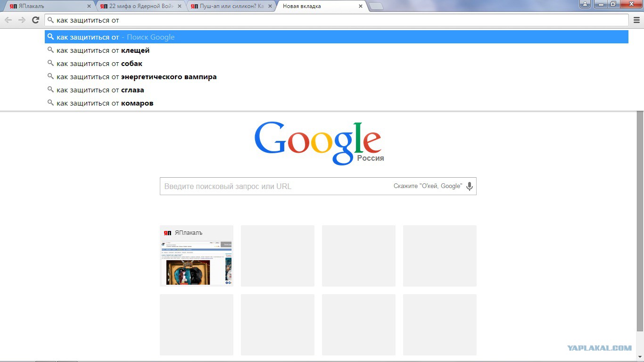Screen dimensions: 644x362
Task: Pick suggestion 'как защититься от сглаза'
Action: (337, 90)
